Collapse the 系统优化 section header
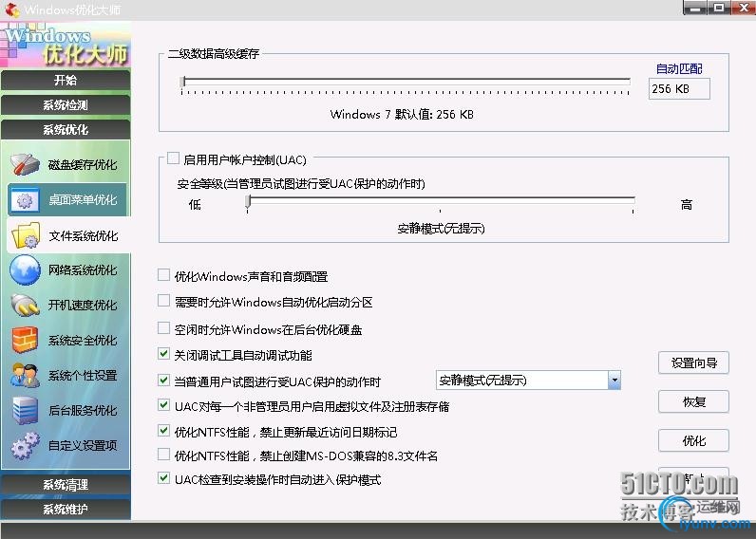 pos(66,130)
